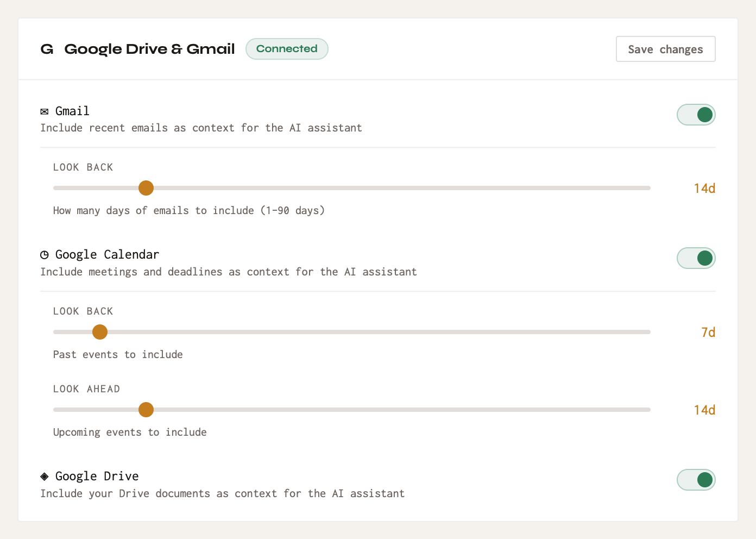This screenshot has width=756, height=539.
Task: Click the 7d look back value
Action: (x=708, y=332)
